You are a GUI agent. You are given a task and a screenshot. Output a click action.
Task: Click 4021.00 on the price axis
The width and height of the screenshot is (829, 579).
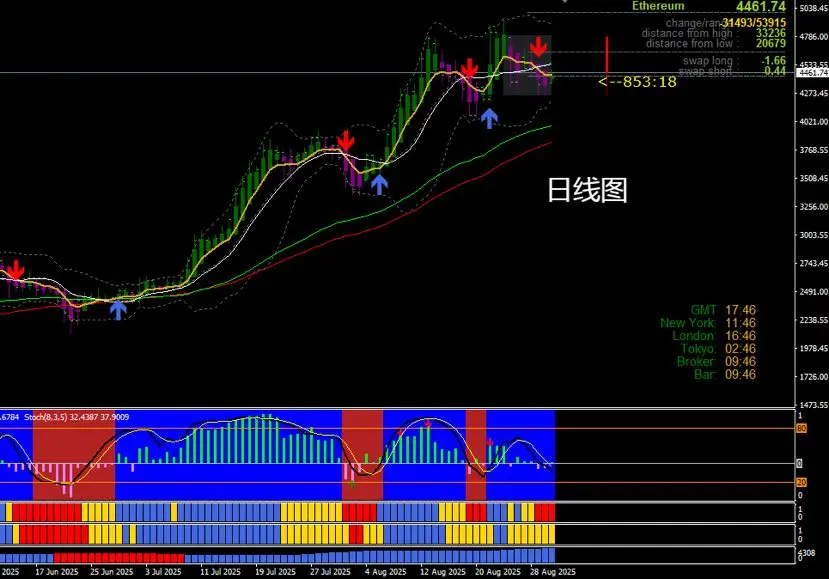pos(814,122)
